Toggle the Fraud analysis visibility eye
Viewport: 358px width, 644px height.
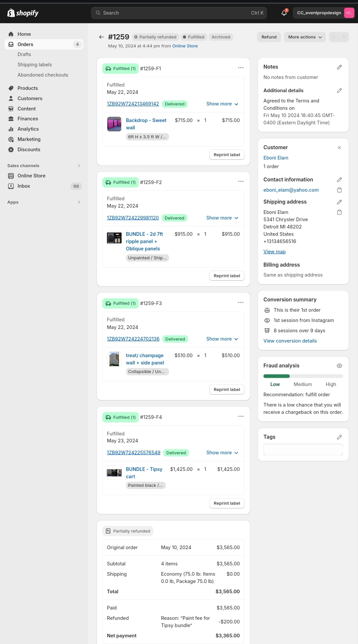point(339,366)
